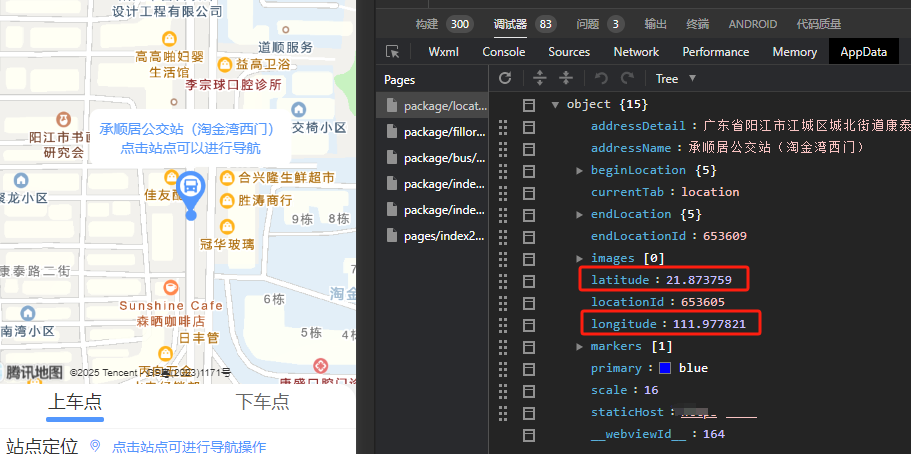This screenshot has width=911, height=454.
Task: Click the drag handle on locationId row
Action: click(x=503, y=303)
